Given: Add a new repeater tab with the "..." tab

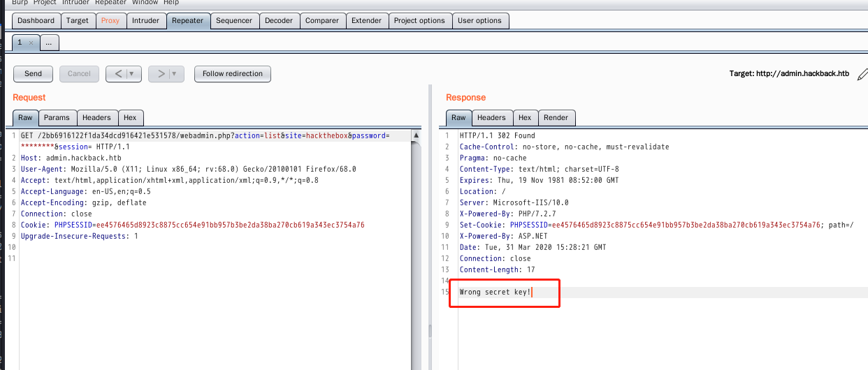Looking at the screenshot, I should coord(48,43).
